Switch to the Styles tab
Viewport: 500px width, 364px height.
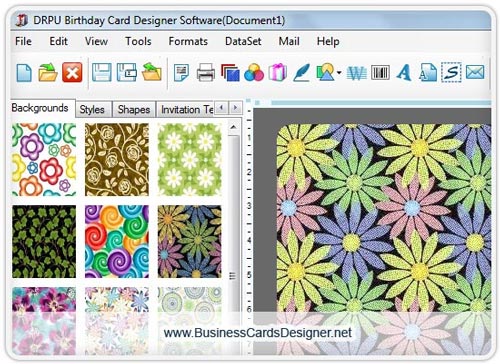(x=92, y=109)
